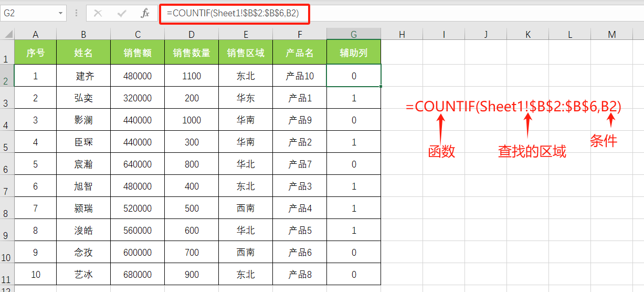
Task: Select row 1 header
Action: pos(7,53)
